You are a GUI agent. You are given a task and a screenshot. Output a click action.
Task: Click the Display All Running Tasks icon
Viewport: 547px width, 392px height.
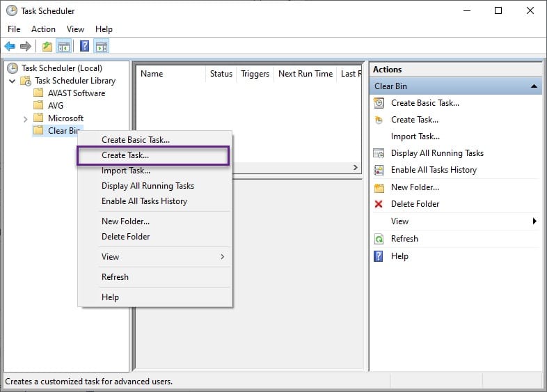point(379,153)
